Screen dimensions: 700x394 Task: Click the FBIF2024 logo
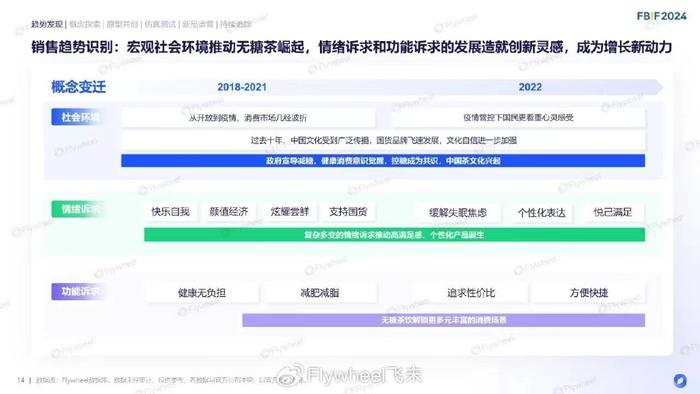[x=661, y=16]
